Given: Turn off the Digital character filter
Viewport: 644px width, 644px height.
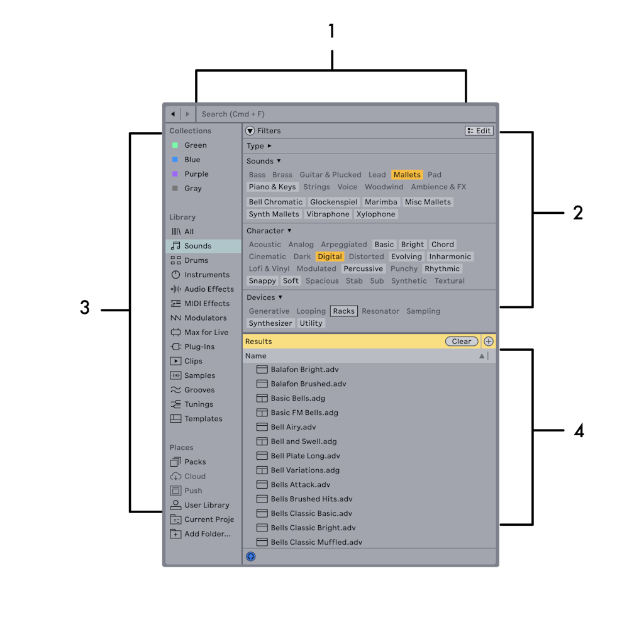Looking at the screenshot, I should 330,256.
